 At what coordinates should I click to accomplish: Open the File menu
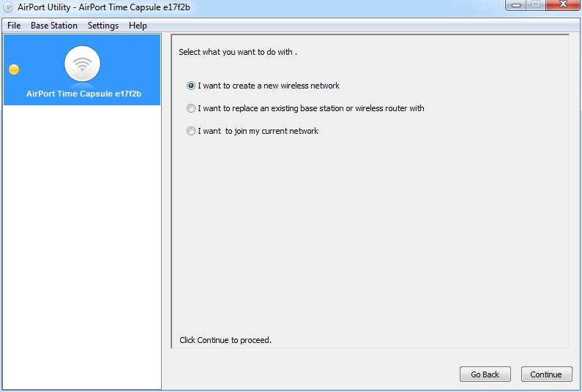[x=14, y=26]
